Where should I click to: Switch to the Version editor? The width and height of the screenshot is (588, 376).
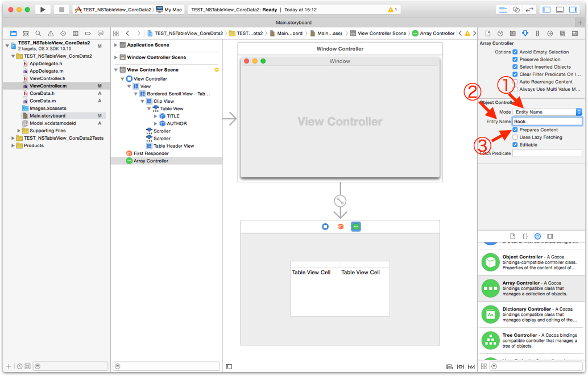pyautogui.click(x=529, y=10)
